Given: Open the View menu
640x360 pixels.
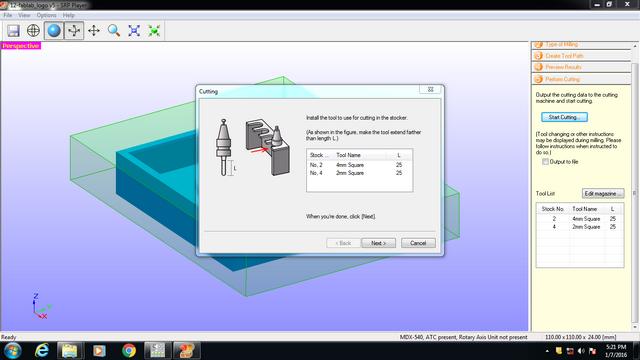Looking at the screenshot, I should [x=24, y=15].
